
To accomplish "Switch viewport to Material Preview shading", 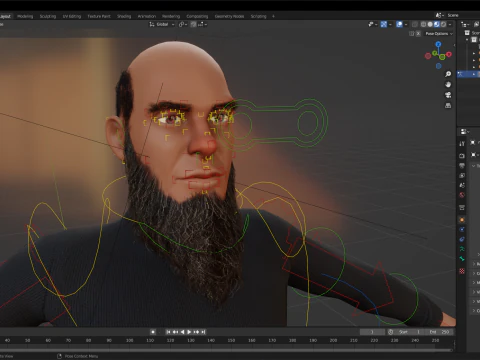I will (x=437, y=24).
